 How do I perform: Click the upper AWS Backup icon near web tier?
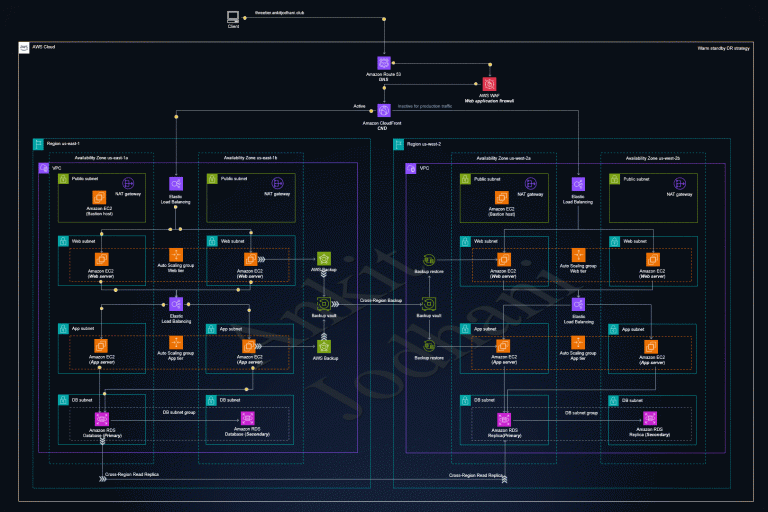click(x=324, y=259)
